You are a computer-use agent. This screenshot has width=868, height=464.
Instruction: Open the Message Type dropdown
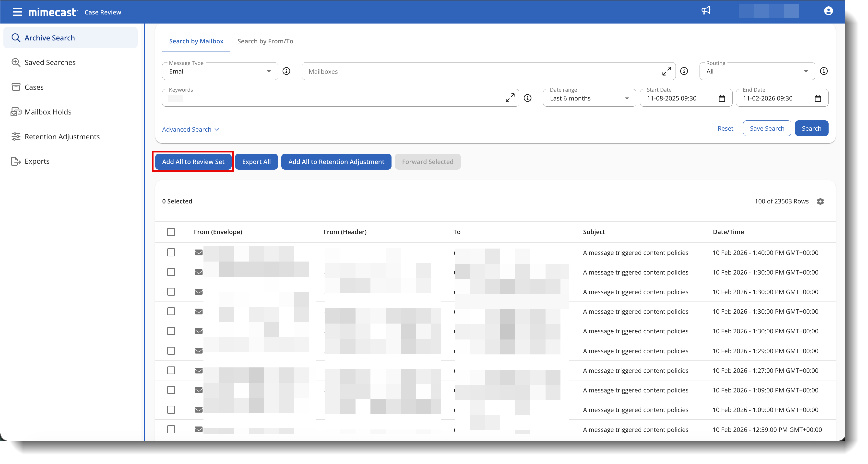point(220,72)
